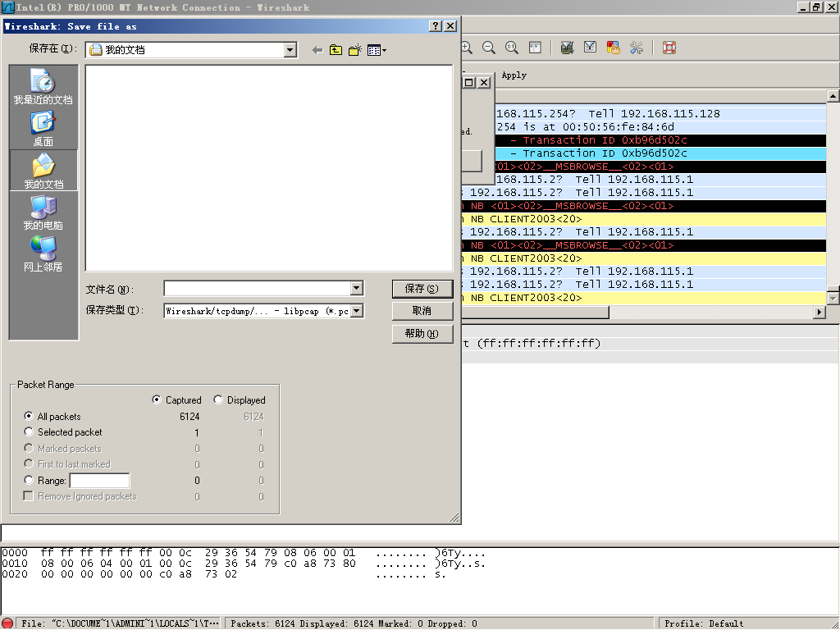Open the 保存类型 file type dropdown
Viewport: 840px width, 630px height.
click(x=357, y=311)
